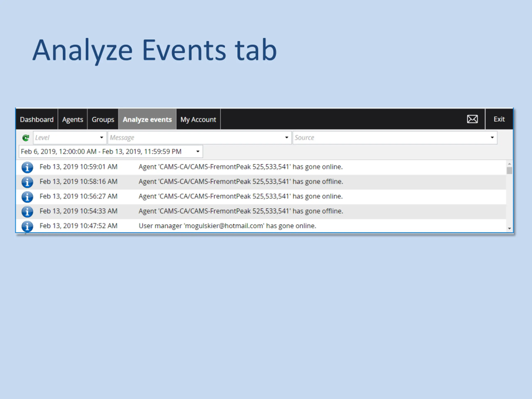Open the Level filter dropdown arrow
Image resolution: width=532 pixels, height=399 pixels.
(x=101, y=138)
